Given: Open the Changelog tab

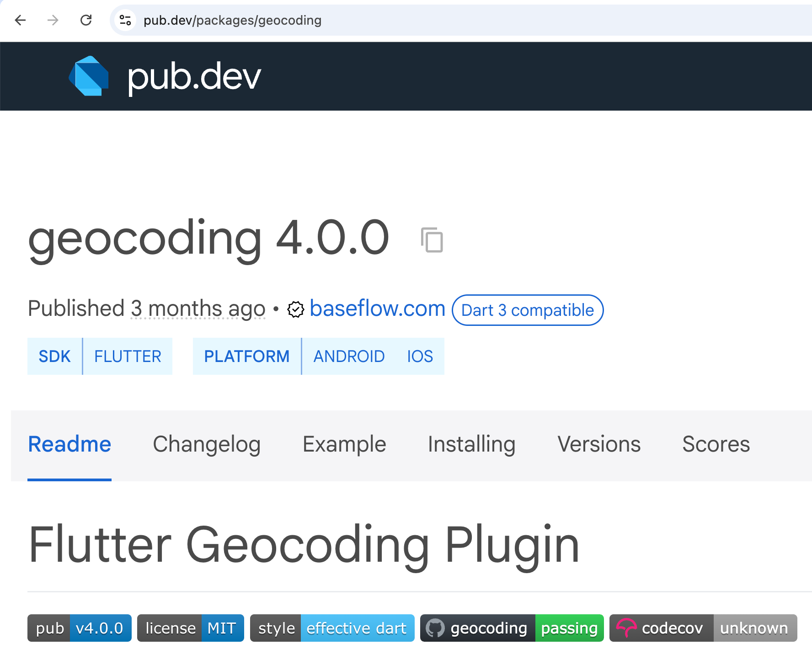Looking at the screenshot, I should point(207,445).
